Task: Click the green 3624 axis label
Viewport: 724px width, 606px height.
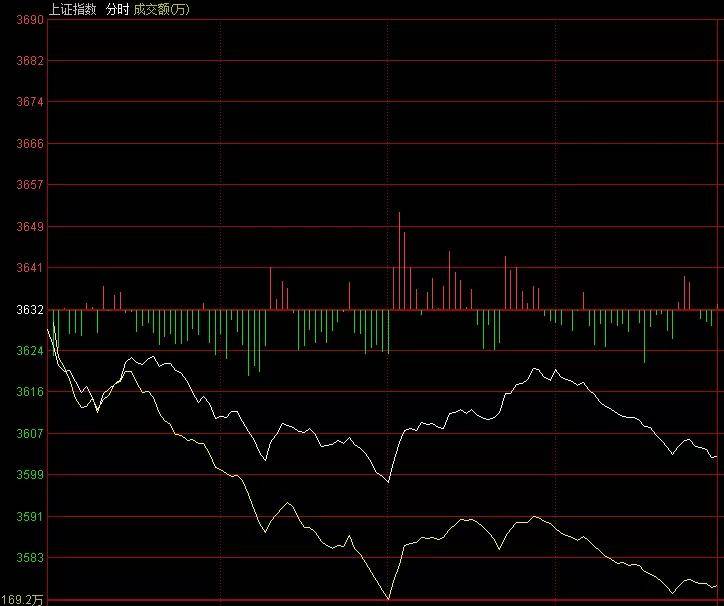Action: pos(30,351)
